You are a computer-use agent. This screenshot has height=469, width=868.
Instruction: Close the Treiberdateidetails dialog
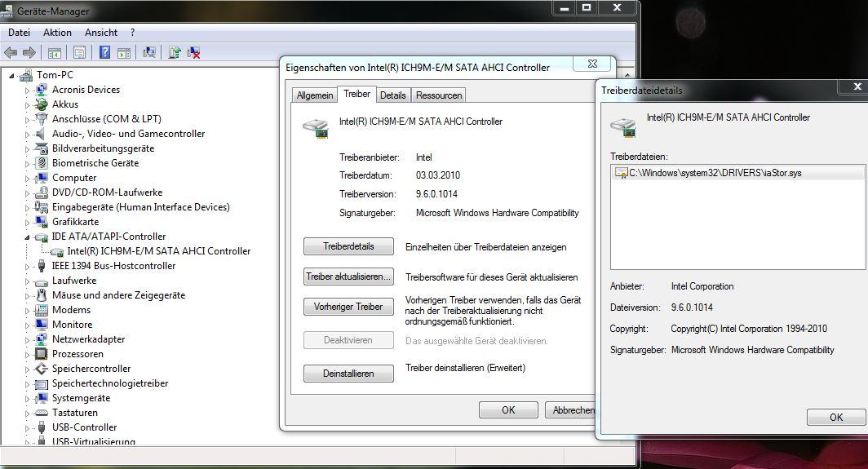857,86
